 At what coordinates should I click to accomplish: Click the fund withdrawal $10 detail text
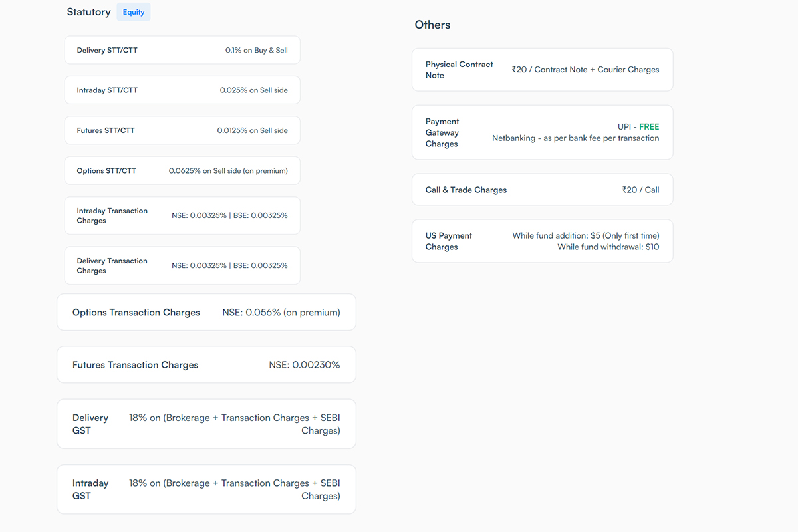[608, 247]
